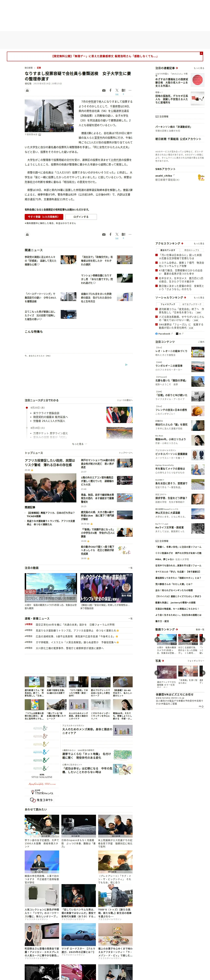Image resolution: width=210 pixels, height=980 pixels.
Task: Click Hatena B! bookmark icon below the headline
Action: 123,90
